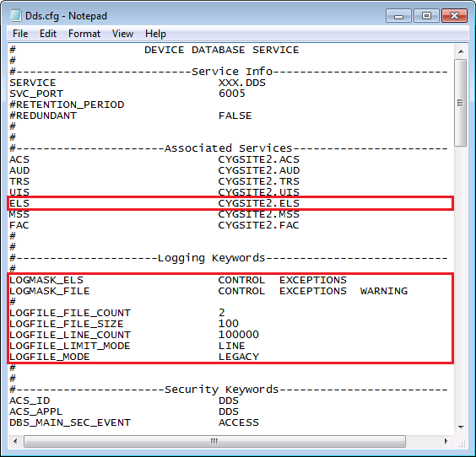476x457 pixels.
Task: Click the #RETENTION_PERIOD line
Action: tap(67, 105)
